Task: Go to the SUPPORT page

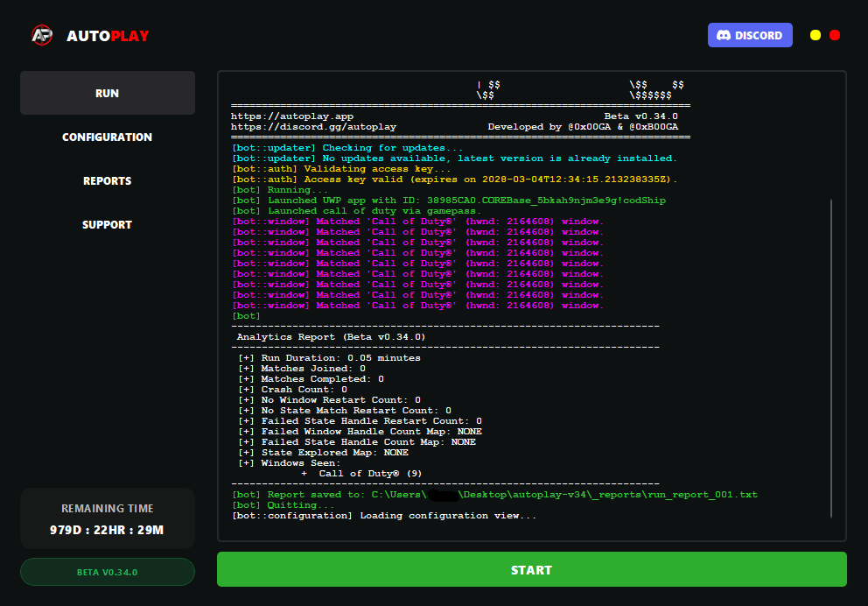Action: click(107, 224)
